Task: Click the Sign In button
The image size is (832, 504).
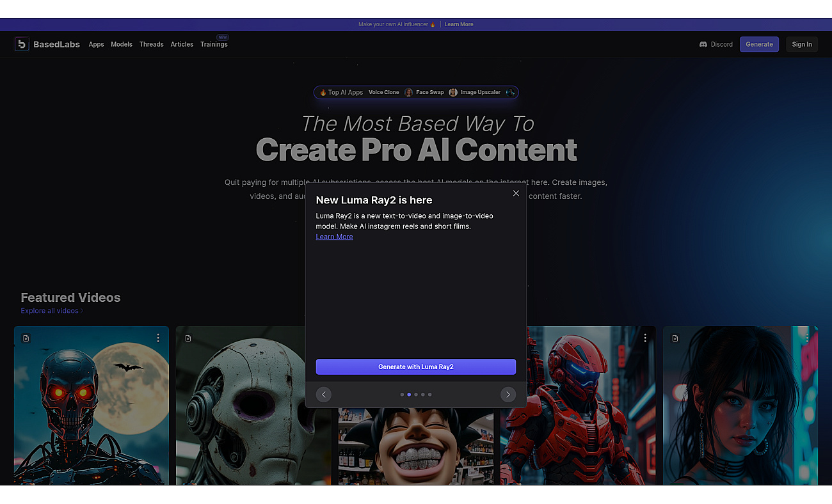Action: (x=802, y=44)
